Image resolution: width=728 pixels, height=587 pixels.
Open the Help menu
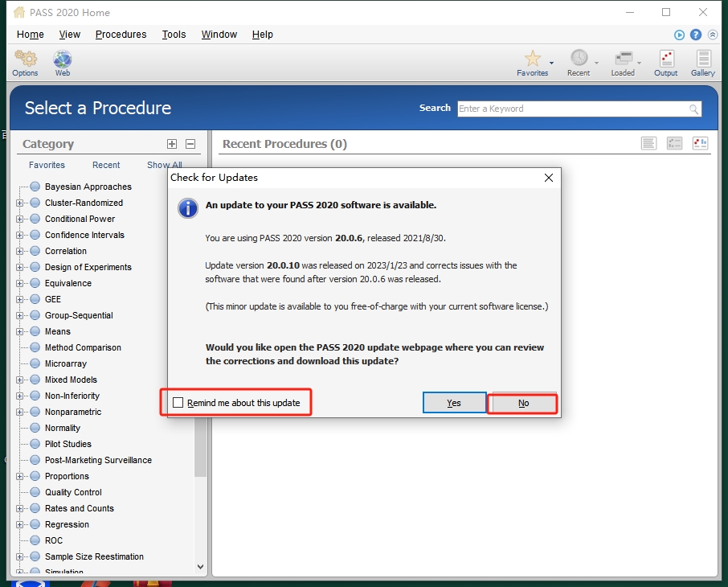click(x=262, y=35)
